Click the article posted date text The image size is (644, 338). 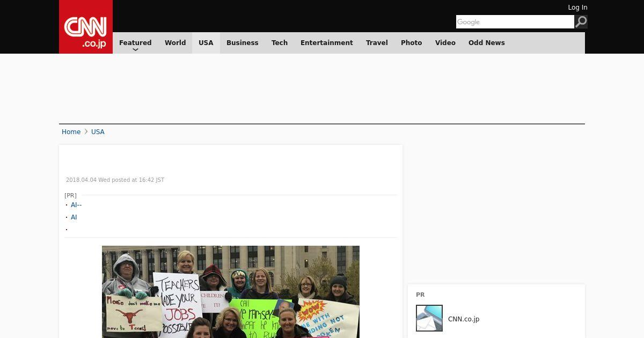(115, 180)
